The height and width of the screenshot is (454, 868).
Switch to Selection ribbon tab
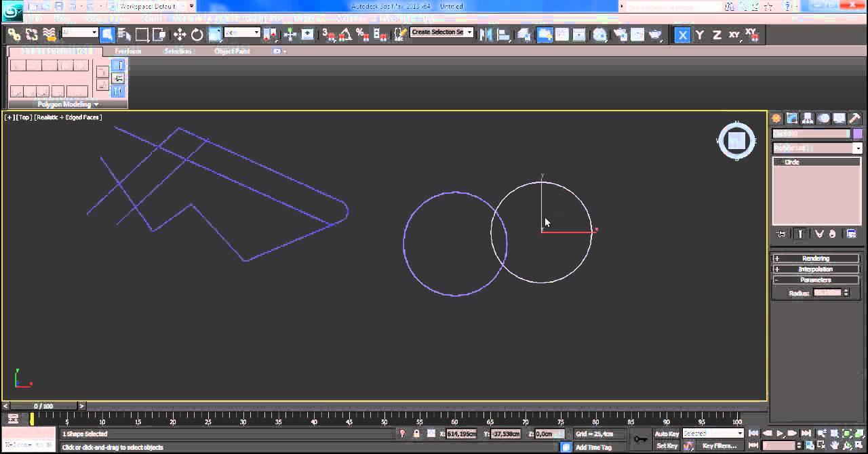tap(178, 51)
